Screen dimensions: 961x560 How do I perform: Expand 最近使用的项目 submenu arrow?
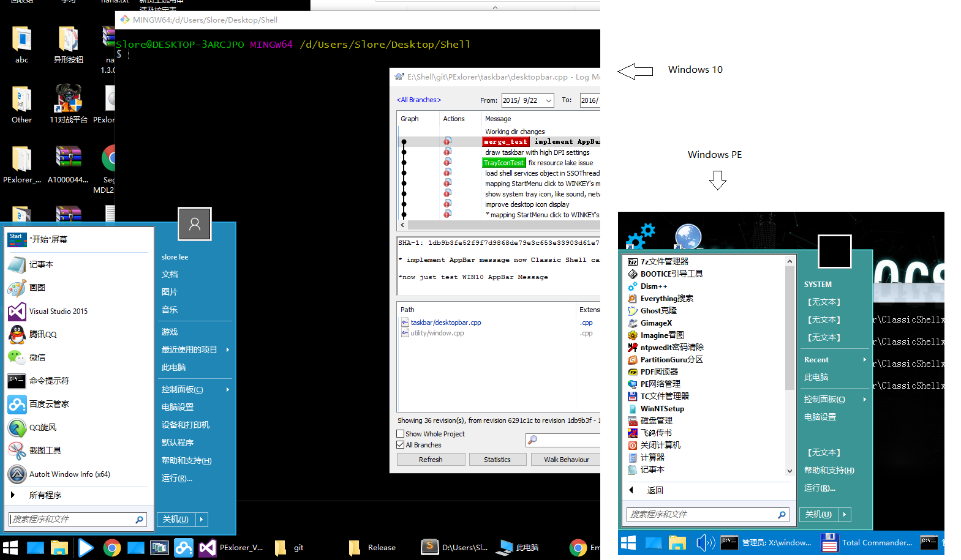[227, 350]
